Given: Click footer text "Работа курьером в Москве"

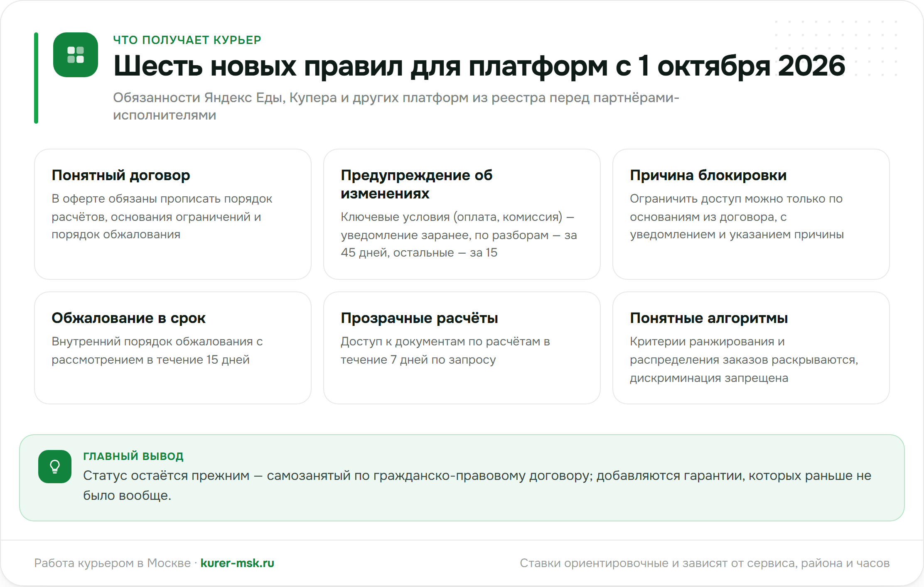Looking at the screenshot, I should tap(112, 563).
